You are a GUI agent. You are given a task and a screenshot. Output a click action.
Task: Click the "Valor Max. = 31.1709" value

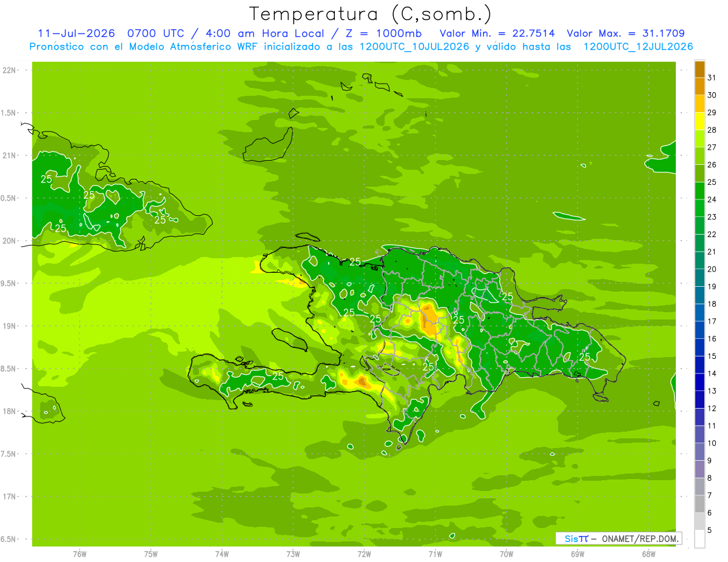(x=625, y=33)
